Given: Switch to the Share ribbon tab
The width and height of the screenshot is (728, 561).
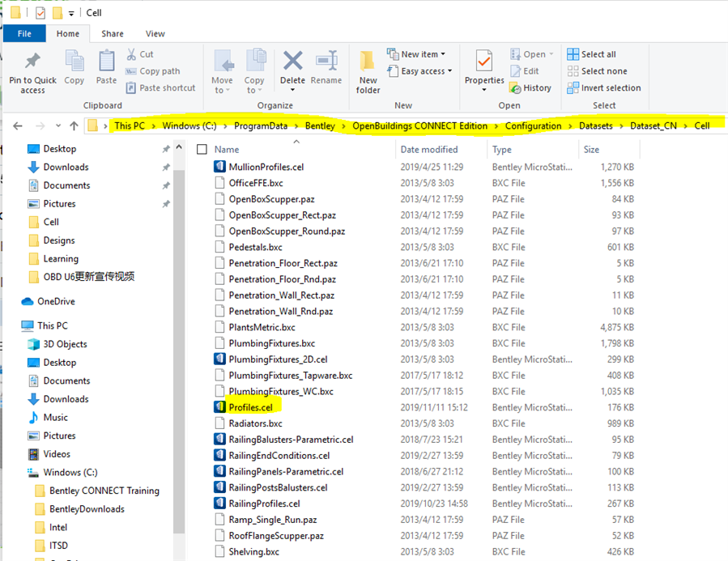Looking at the screenshot, I should [113, 33].
